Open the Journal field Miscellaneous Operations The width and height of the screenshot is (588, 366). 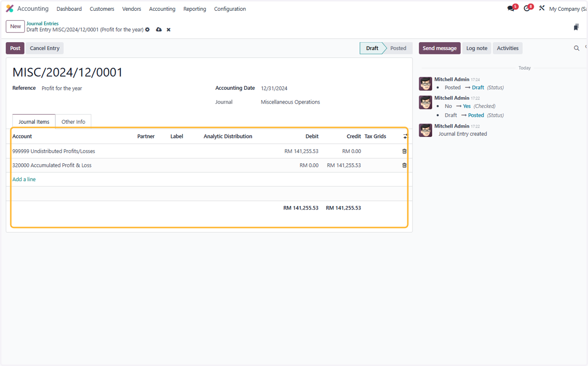click(x=291, y=102)
